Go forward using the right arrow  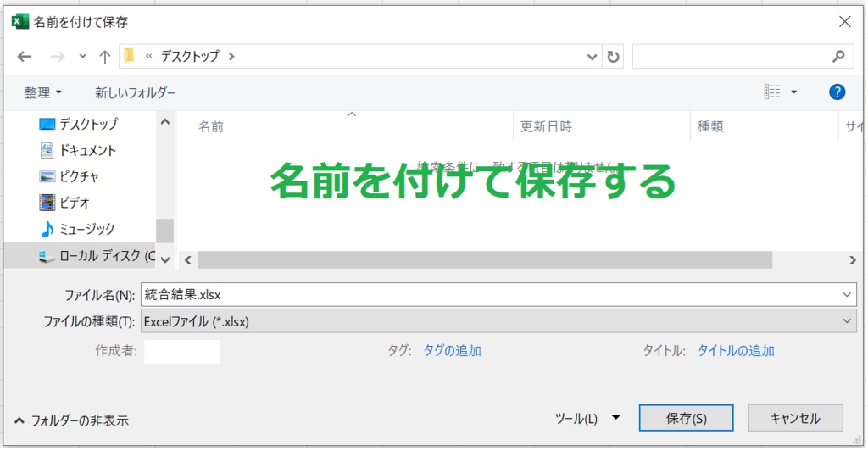tap(58, 57)
